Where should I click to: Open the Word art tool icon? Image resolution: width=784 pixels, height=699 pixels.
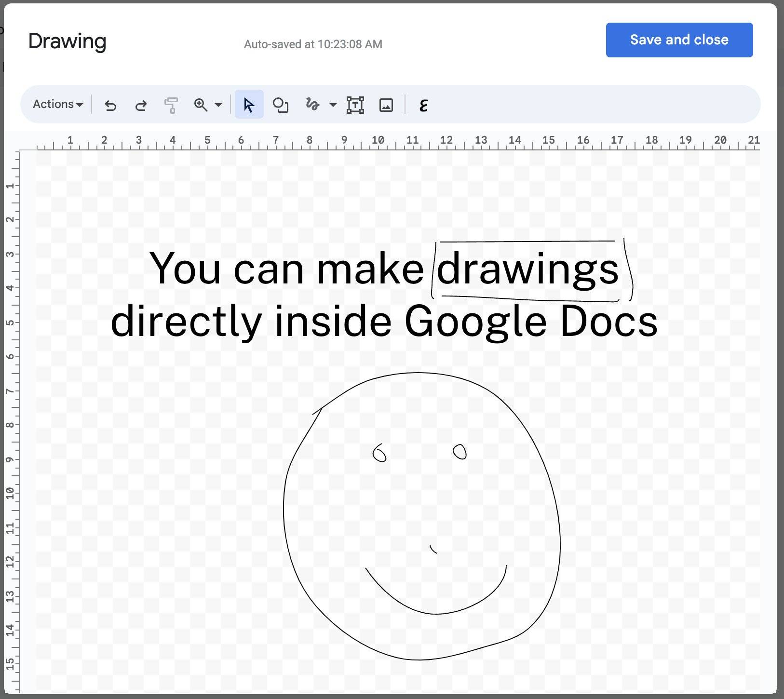click(423, 105)
